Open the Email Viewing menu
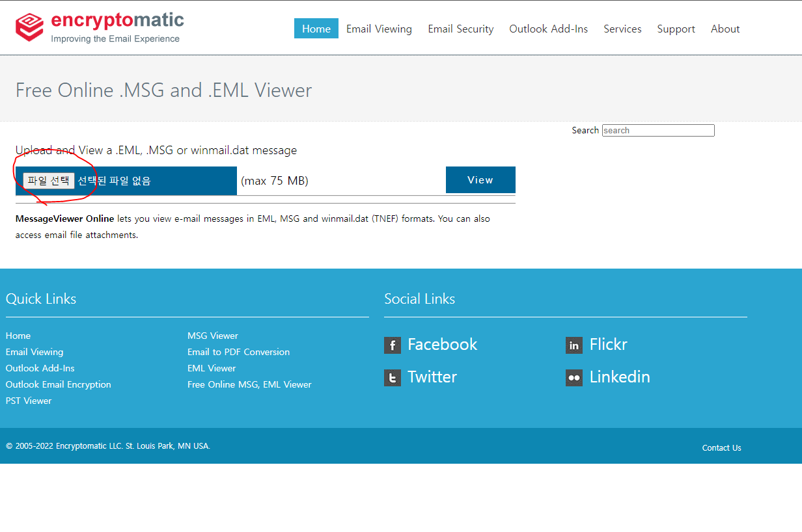The width and height of the screenshot is (802, 532). tap(379, 29)
